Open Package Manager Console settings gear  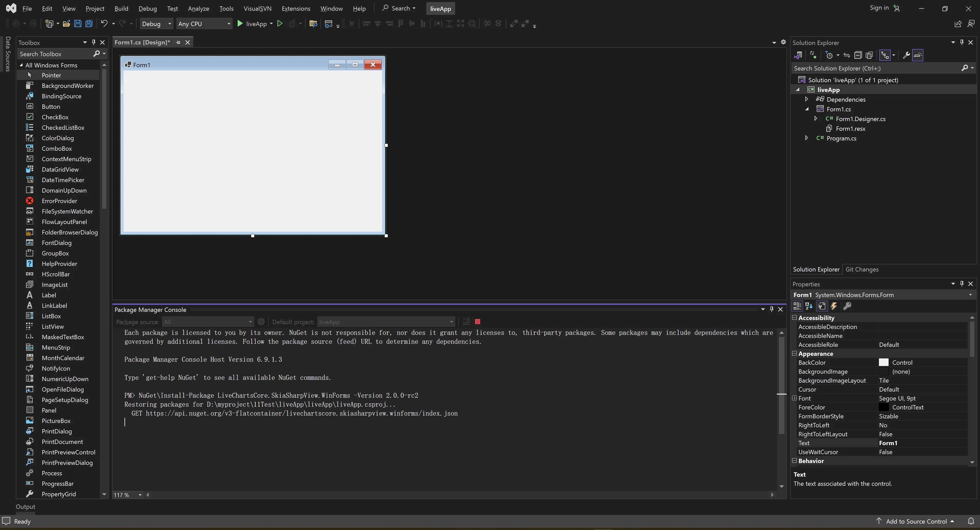[x=261, y=322]
